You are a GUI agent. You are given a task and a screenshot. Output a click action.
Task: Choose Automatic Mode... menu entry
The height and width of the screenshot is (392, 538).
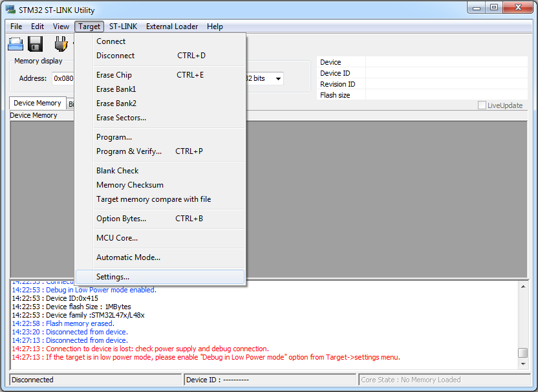[160, 257]
